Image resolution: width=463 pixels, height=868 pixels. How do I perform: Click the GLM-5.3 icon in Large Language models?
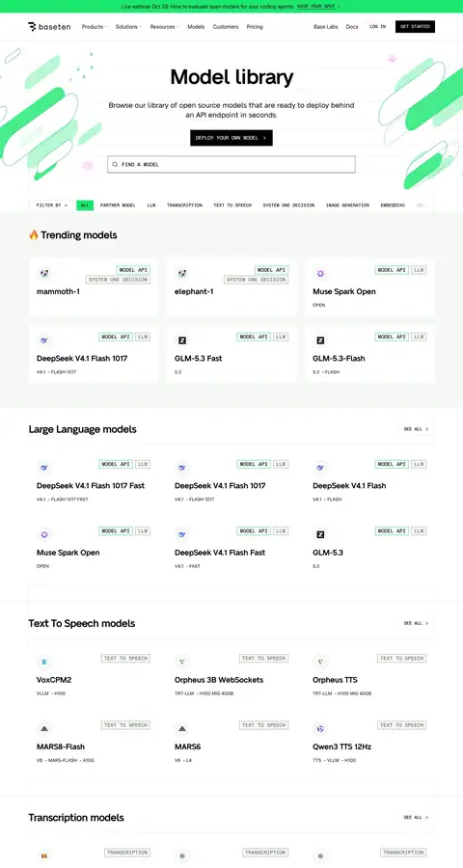click(x=320, y=534)
